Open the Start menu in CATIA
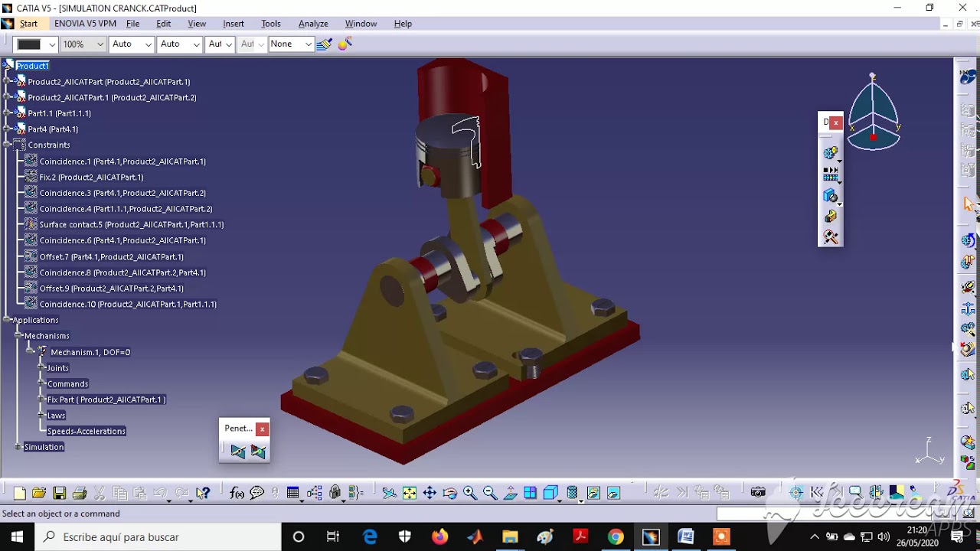The width and height of the screenshot is (980, 551). click(x=28, y=24)
